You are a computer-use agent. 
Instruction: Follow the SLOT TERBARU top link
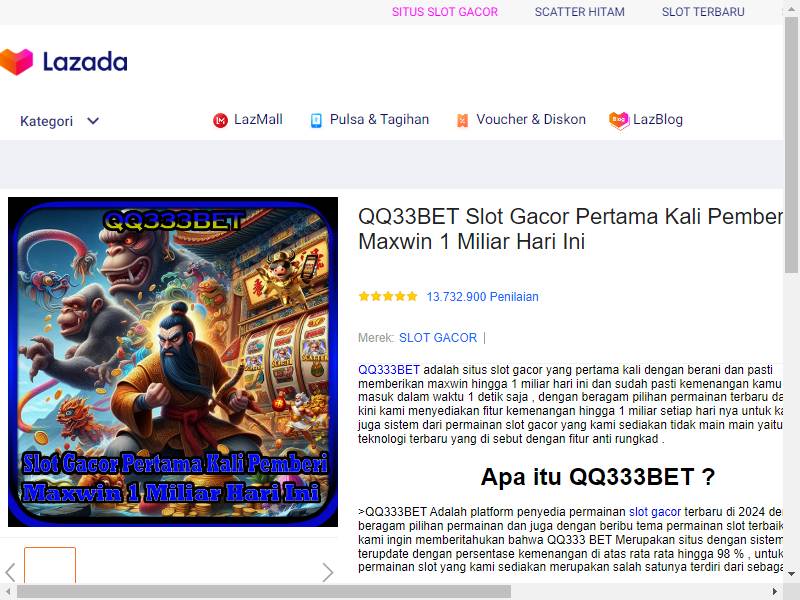pos(703,12)
